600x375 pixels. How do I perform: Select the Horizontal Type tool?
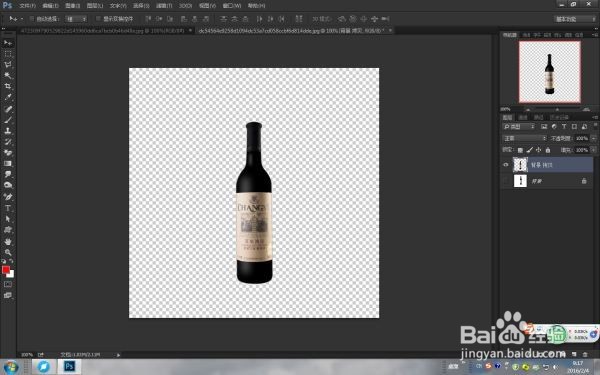[8, 208]
